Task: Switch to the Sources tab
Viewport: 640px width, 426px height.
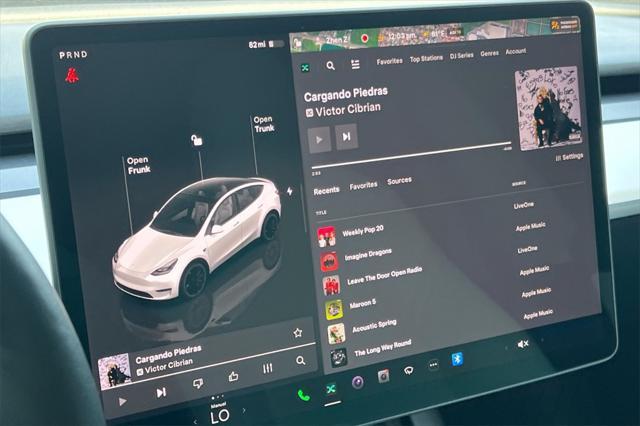Action: coord(399,181)
